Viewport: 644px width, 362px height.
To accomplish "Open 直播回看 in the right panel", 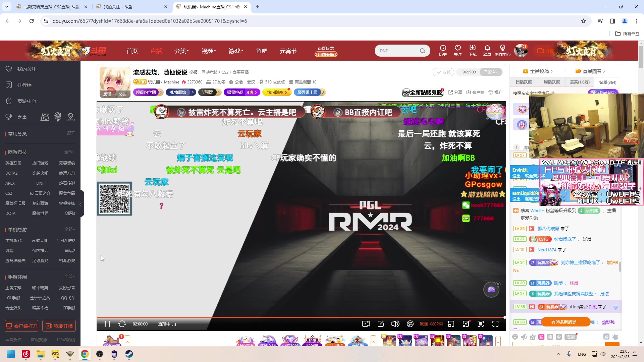I will [x=590, y=71].
